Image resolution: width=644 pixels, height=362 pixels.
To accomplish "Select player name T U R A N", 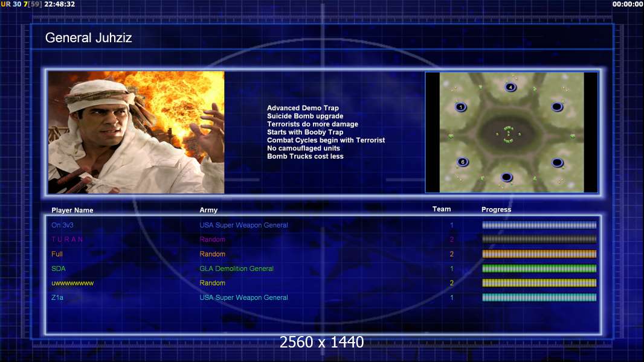I will 67,240.
